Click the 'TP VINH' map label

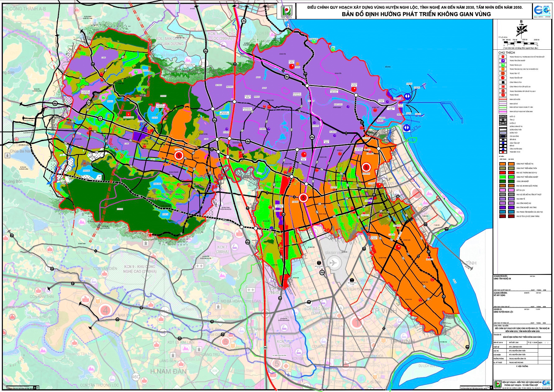pyautogui.click(x=384, y=311)
